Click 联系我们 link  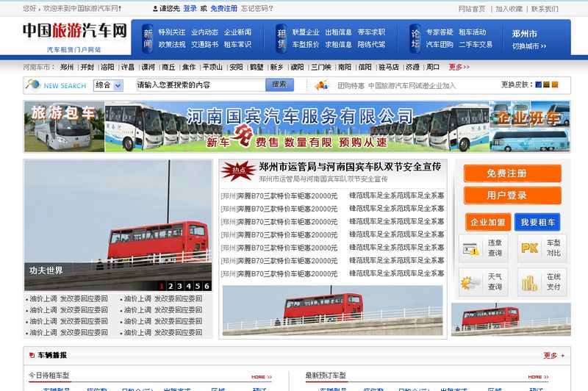point(545,9)
